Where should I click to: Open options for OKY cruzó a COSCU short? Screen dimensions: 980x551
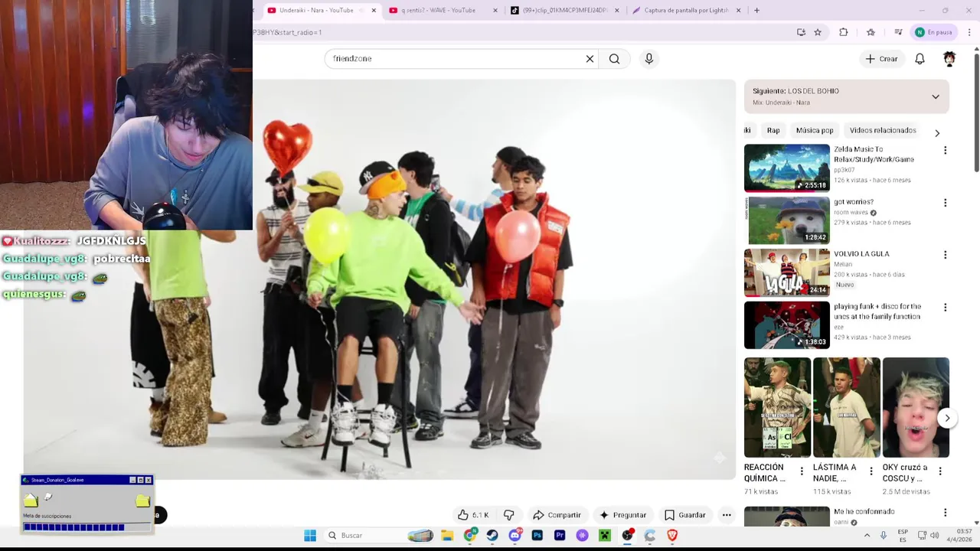pyautogui.click(x=940, y=471)
